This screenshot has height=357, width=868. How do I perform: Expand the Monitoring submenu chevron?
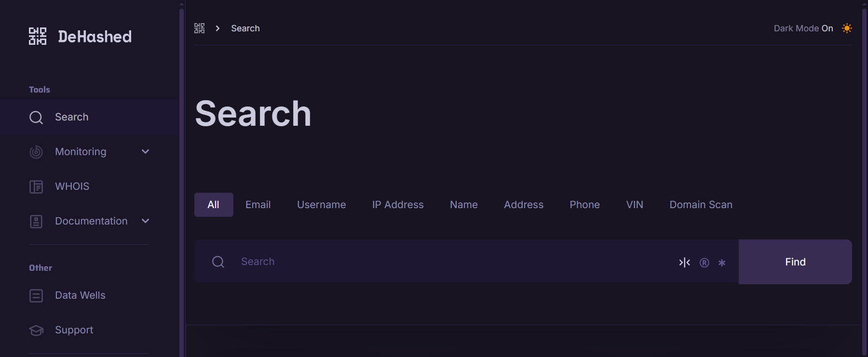point(145,152)
